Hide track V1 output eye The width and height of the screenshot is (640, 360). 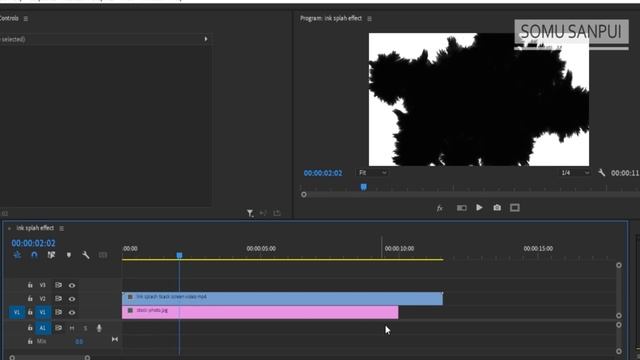click(x=72, y=312)
